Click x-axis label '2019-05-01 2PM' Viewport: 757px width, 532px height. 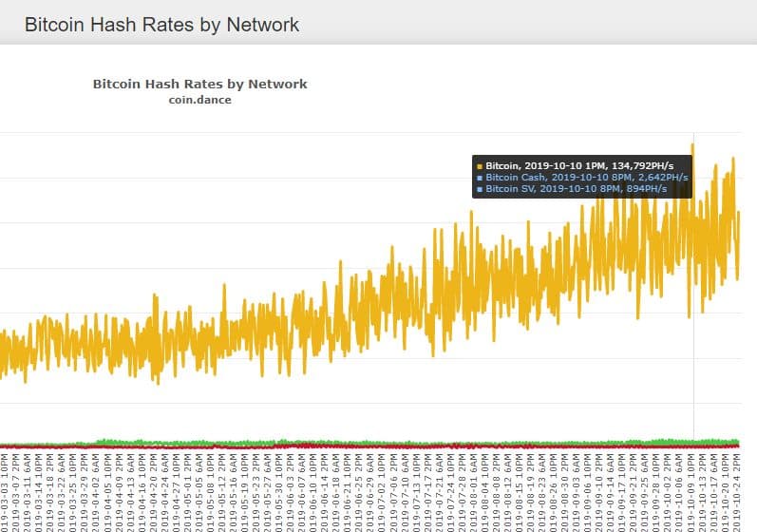point(188,492)
